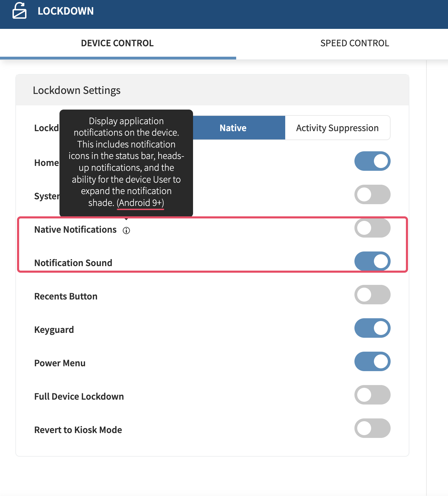Click the lockdown padlock icon in header
The width and height of the screenshot is (448, 496).
pos(19,11)
